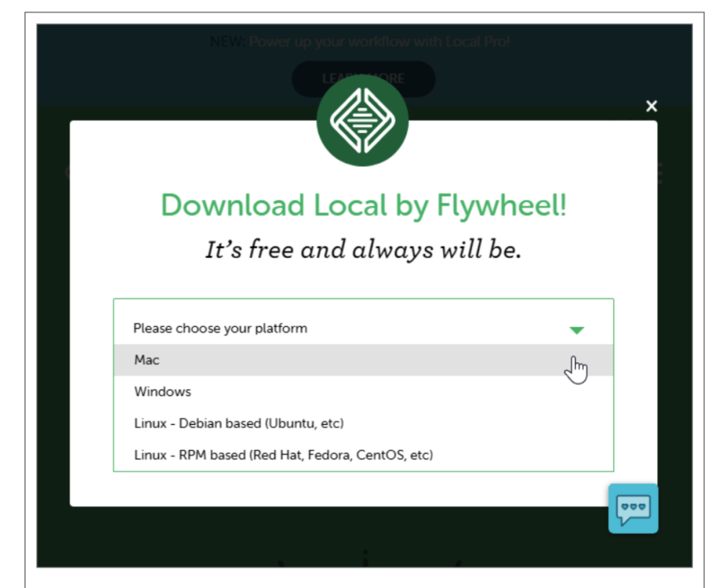This screenshot has height=588, width=726.
Task: Open the chat bubble widget
Action: (x=633, y=508)
